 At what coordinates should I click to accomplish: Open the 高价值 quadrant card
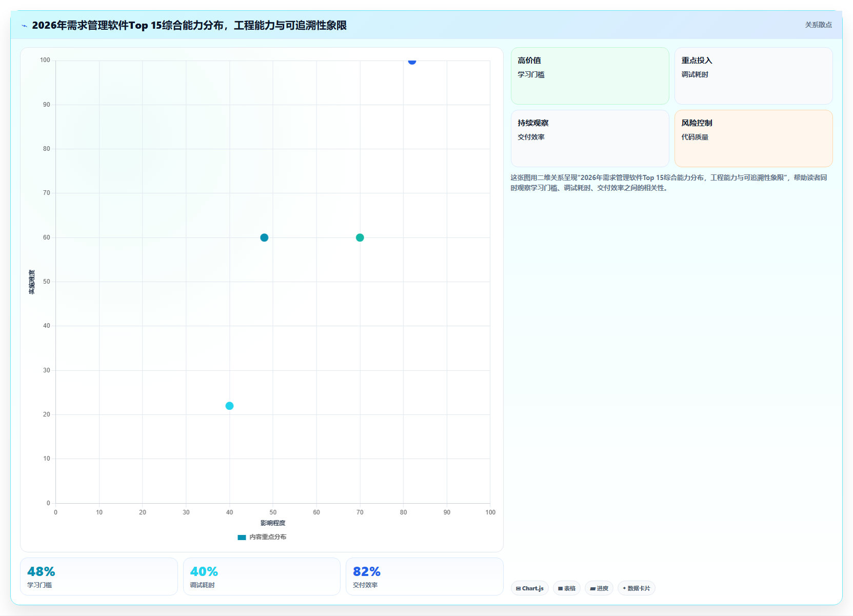[590, 76]
